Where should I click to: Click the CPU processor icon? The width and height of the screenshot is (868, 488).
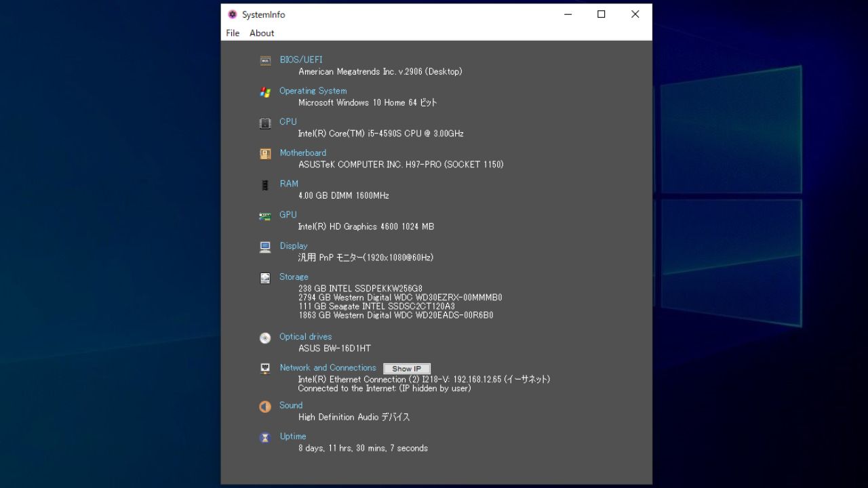tap(265, 123)
